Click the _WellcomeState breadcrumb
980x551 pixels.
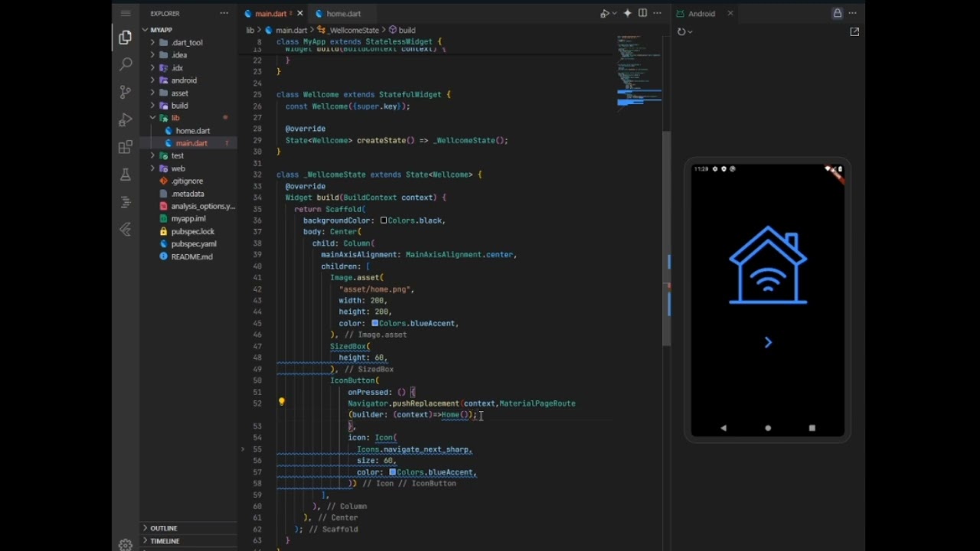[354, 31]
